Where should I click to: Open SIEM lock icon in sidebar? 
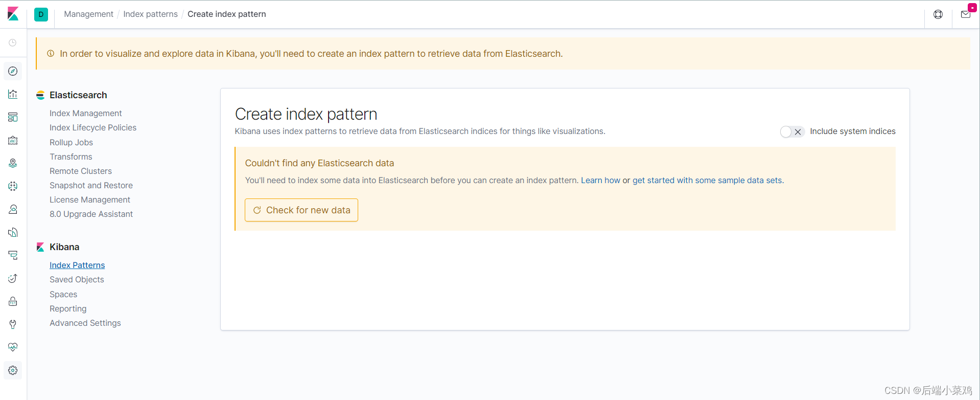point(13,301)
